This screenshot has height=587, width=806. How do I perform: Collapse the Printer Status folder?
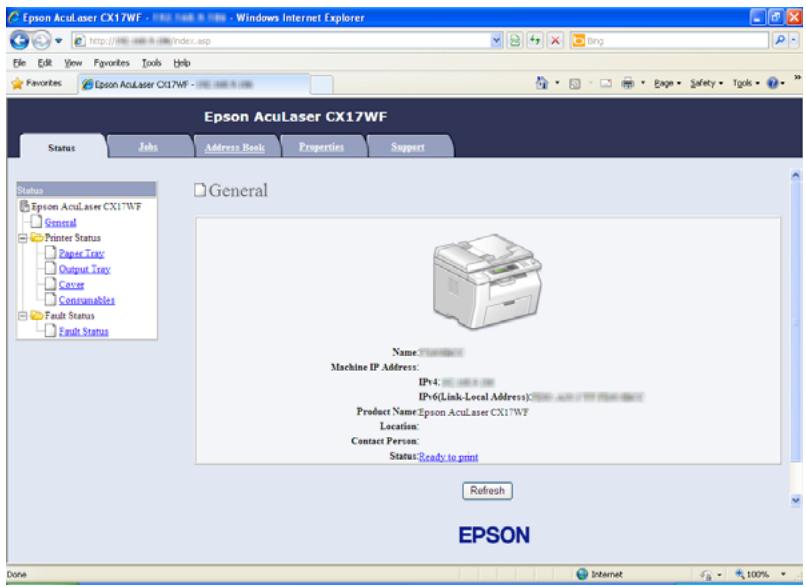[23, 239]
